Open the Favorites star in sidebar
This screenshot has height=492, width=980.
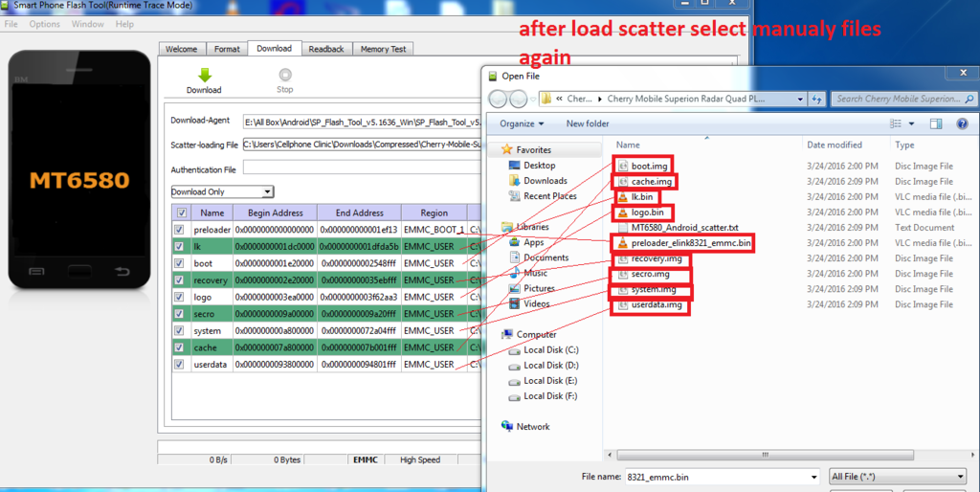(x=507, y=150)
